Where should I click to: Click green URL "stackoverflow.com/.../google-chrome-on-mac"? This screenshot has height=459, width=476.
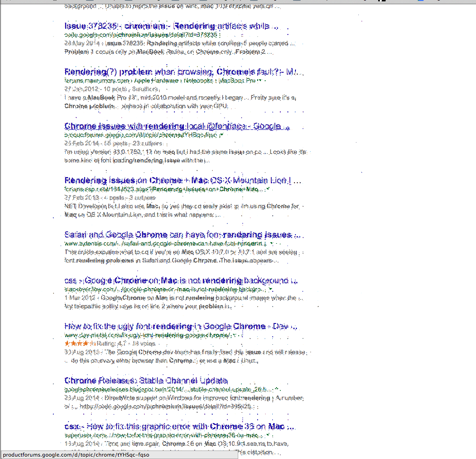point(165,289)
